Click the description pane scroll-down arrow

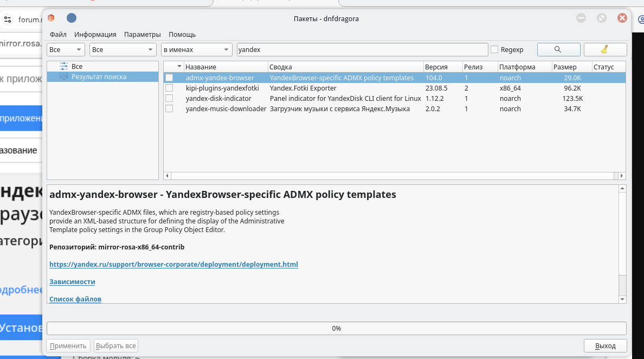(622, 299)
